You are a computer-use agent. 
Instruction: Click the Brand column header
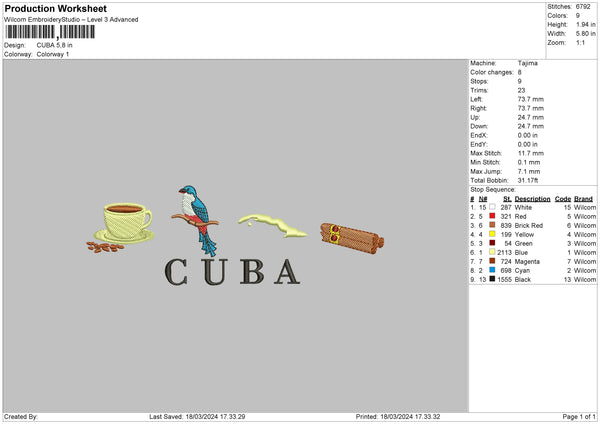pos(583,199)
